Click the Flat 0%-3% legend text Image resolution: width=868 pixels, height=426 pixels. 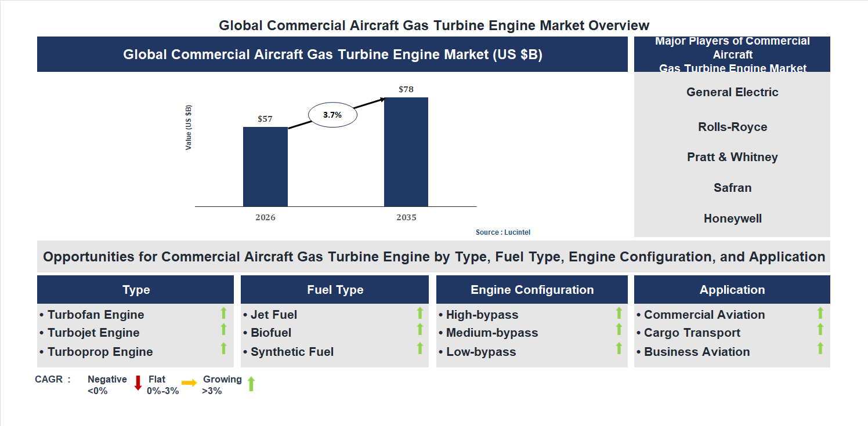pos(163,385)
